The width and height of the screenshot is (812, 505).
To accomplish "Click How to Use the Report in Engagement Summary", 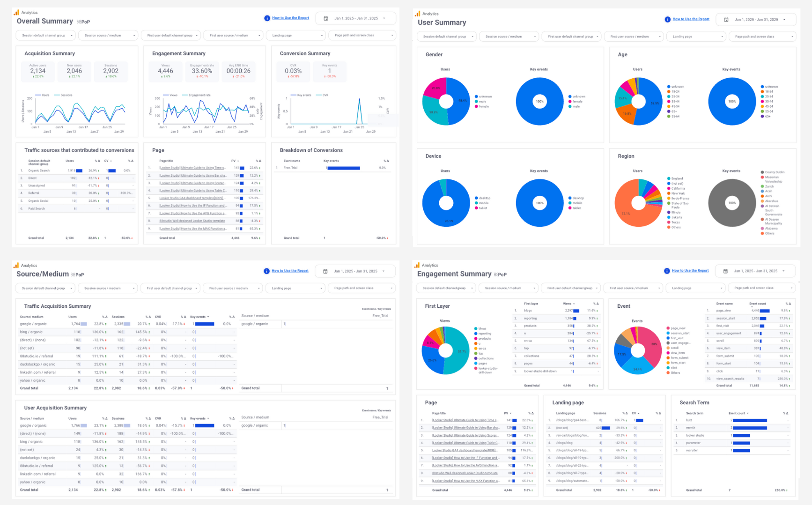I will point(690,271).
